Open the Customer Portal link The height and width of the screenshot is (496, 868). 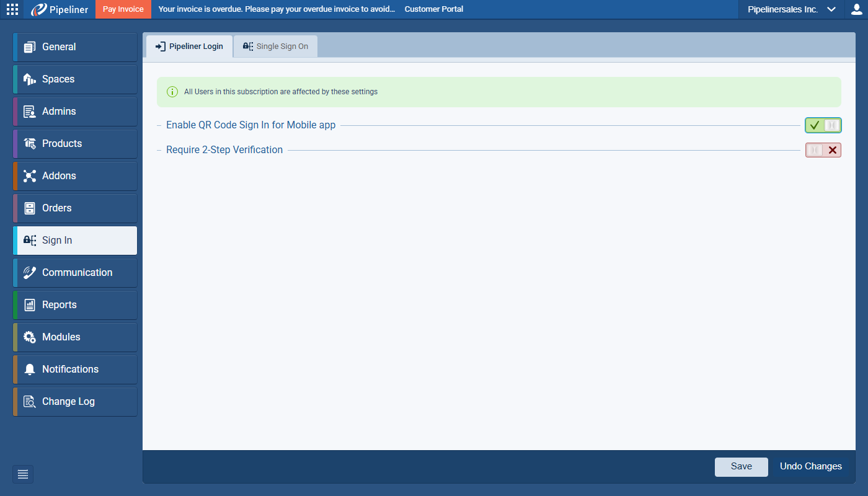point(433,9)
